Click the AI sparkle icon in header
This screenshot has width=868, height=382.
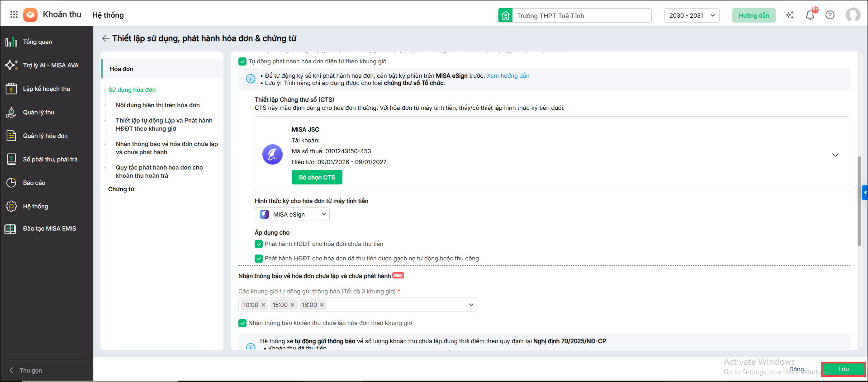pyautogui.click(x=790, y=15)
